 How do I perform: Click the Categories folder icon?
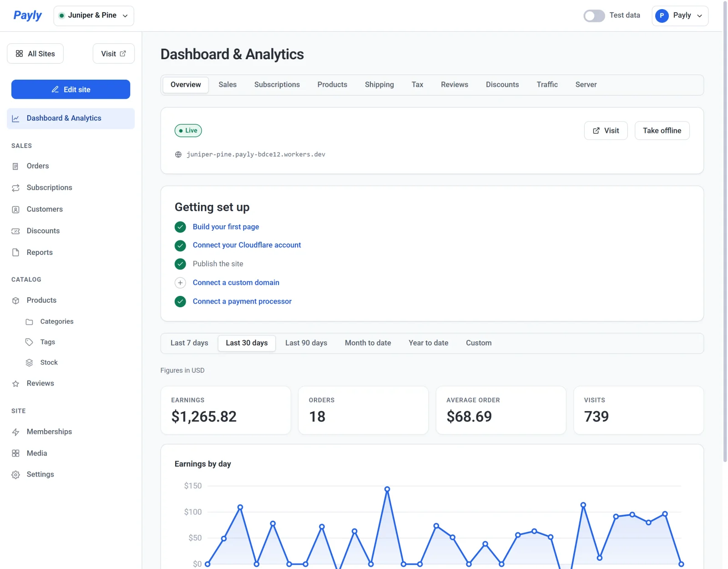click(29, 322)
